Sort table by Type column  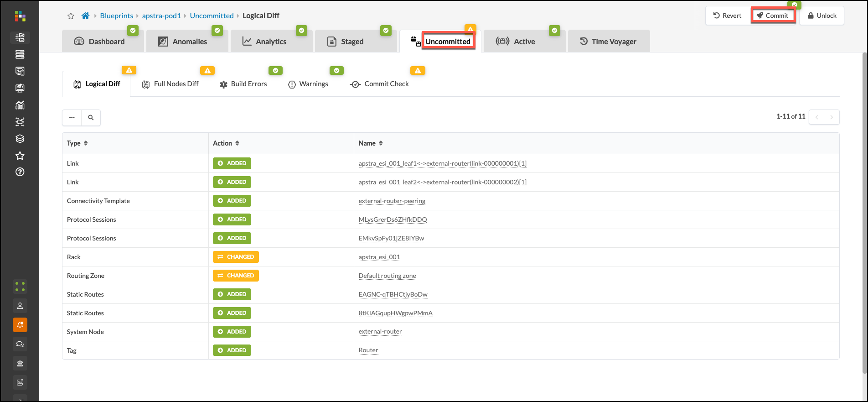point(86,143)
